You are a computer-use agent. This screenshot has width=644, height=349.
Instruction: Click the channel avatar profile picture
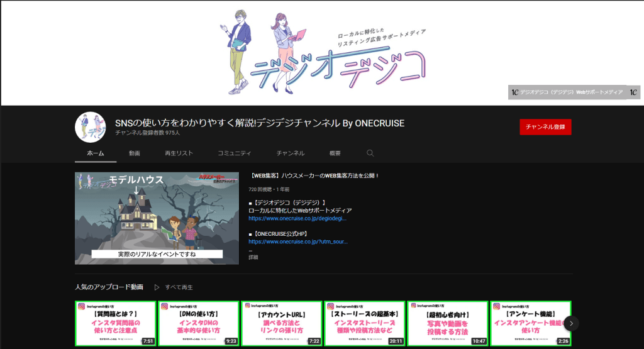point(91,127)
